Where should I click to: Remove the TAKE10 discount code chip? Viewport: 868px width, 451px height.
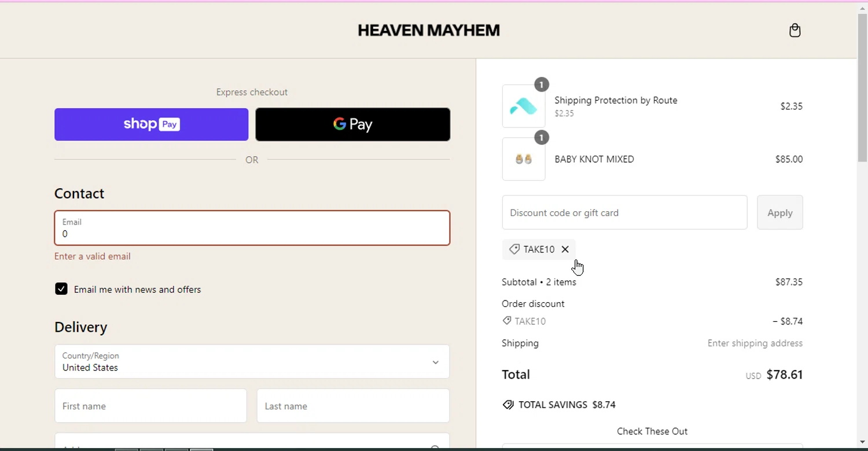tap(565, 249)
